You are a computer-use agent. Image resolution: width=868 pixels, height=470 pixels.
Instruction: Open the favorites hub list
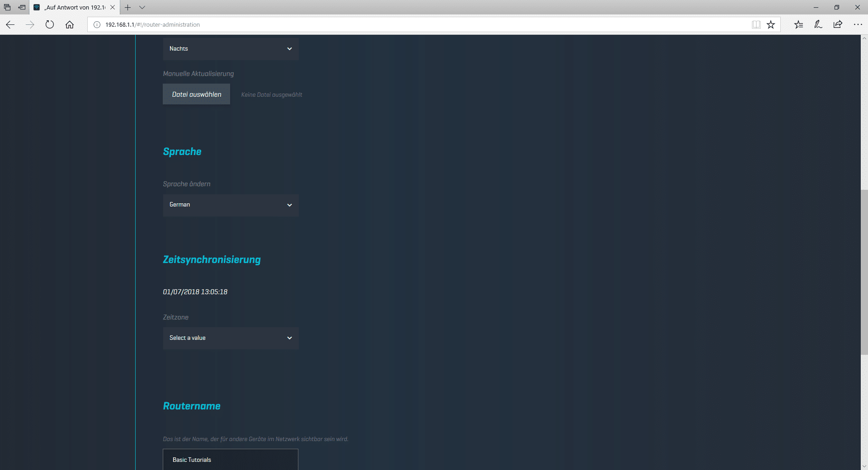tap(798, 25)
